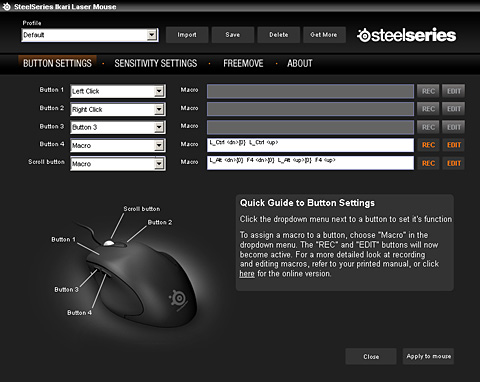480x382 pixels.
Task: Expand the Button 4 function dropdown
Action: [x=118, y=145]
